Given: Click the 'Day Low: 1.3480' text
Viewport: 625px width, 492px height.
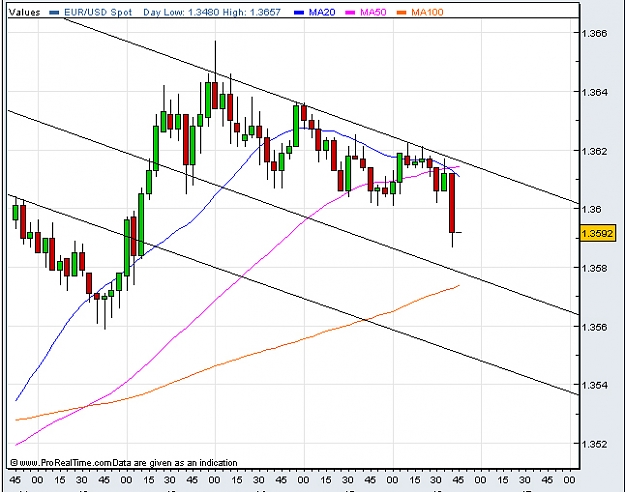Looking at the screenshot, I should click(x=181, y=12).
